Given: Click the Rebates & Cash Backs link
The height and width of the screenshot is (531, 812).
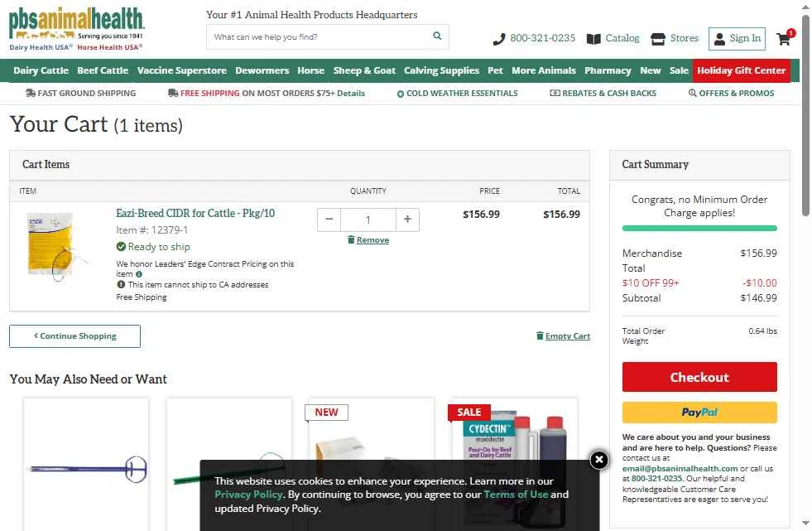Looking at the screenshot, I should pos(609,94).
